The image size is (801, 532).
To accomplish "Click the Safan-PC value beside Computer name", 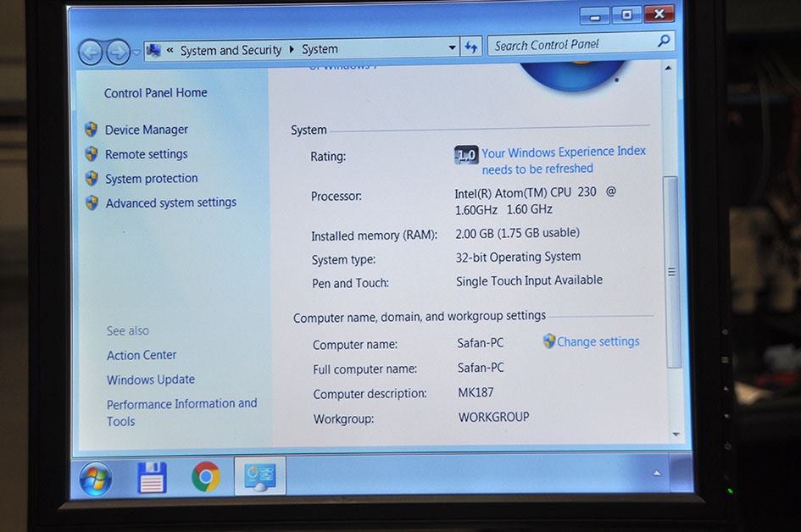I will click(x=481, y=343).
